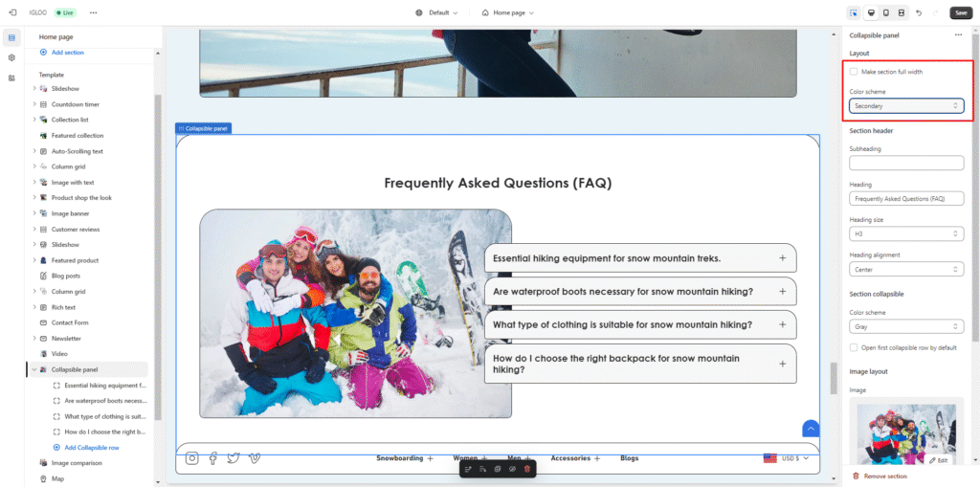Viewport: 980px width, 487px height.
Task: Click the red delete section trash icon
Action: coord(526,469)
